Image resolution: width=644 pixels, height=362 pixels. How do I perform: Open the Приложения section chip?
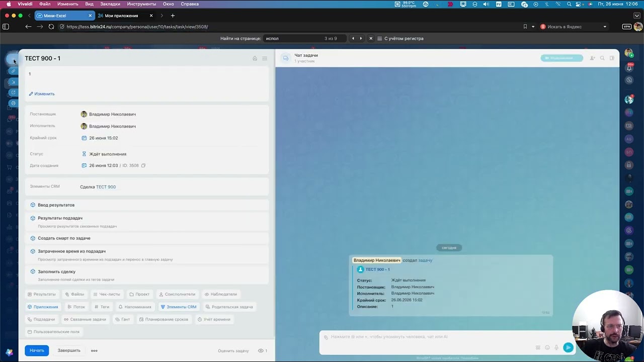(43, 307)
